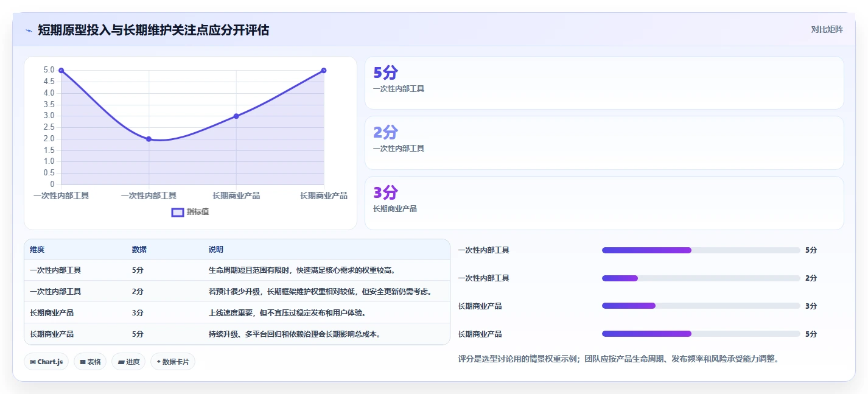868x394 pixels.
Task: Select the row starting 上线速度重要
Action: [237, 313]
